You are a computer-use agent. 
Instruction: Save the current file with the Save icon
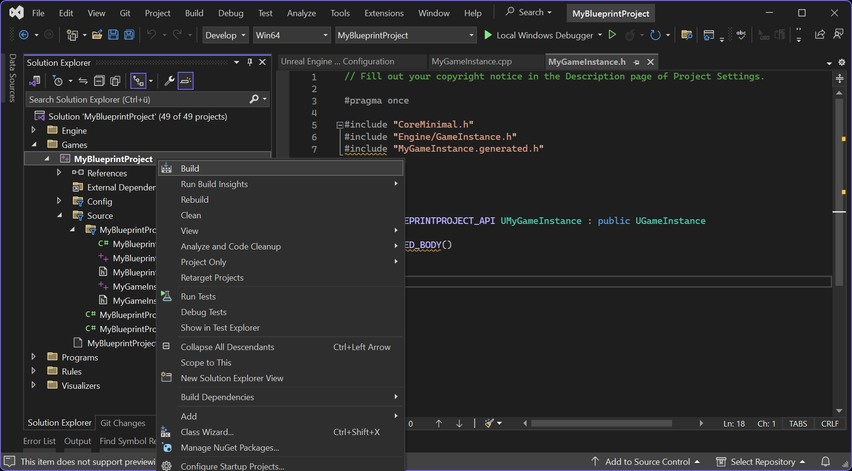click(113, 35)
